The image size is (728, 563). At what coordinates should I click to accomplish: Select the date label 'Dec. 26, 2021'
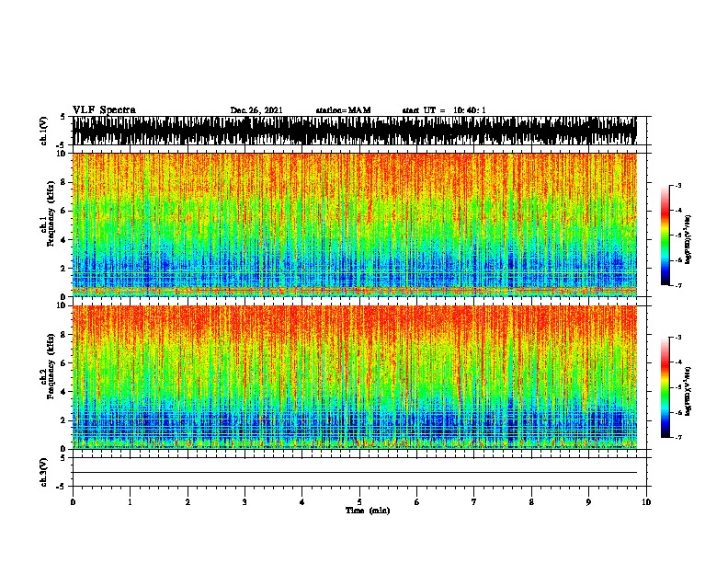tap(256, 110)
